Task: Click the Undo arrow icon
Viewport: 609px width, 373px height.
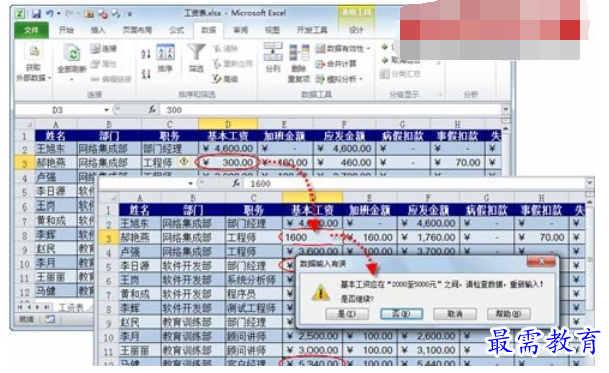Action: click(50, 14)
